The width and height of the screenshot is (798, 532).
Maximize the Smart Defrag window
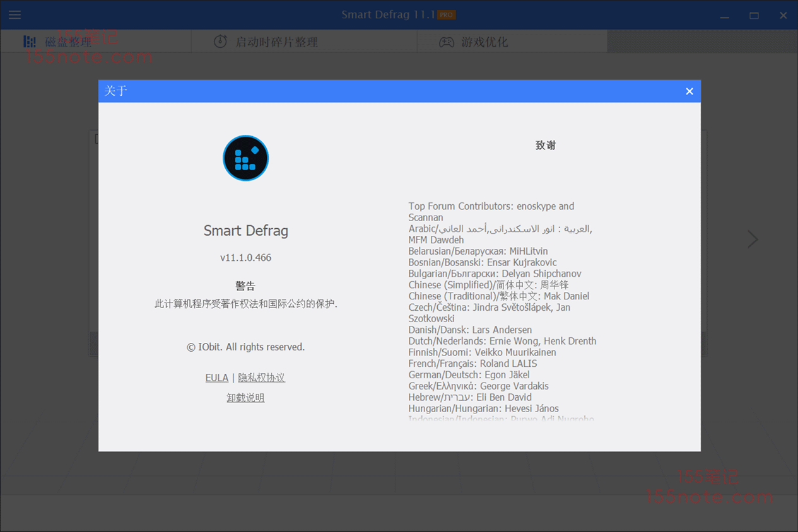(x=754, y=15)
